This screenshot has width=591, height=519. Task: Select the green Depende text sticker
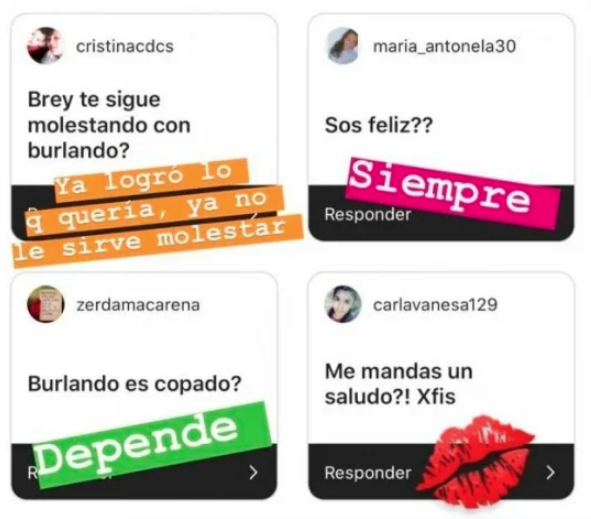point(153,445)
